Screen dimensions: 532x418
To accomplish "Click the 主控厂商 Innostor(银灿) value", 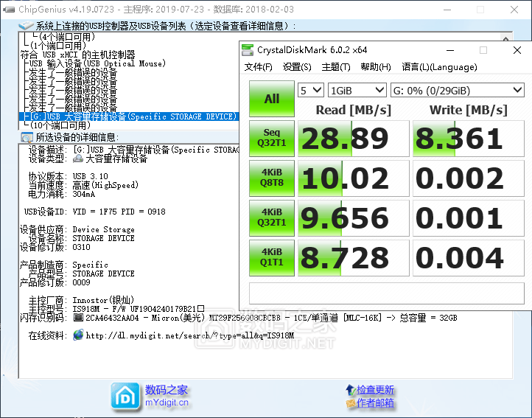I will point(103,300).
